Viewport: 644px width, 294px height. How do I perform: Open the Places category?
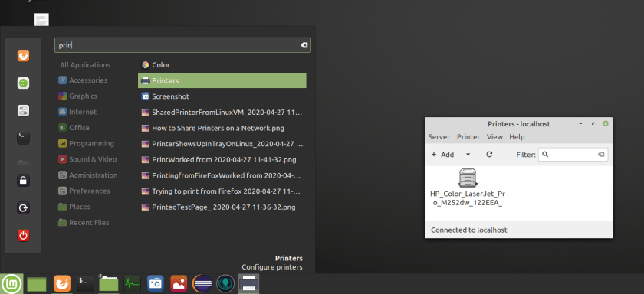tap(74, 207)
